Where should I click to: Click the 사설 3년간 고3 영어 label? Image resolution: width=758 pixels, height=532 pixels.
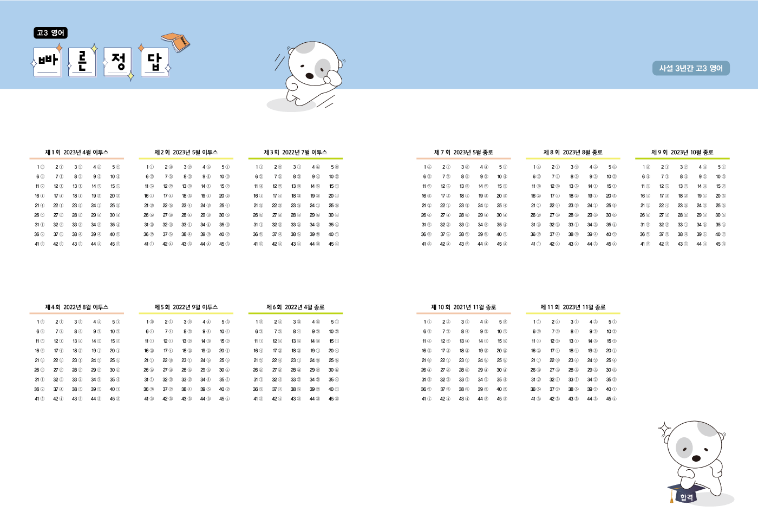691,68
